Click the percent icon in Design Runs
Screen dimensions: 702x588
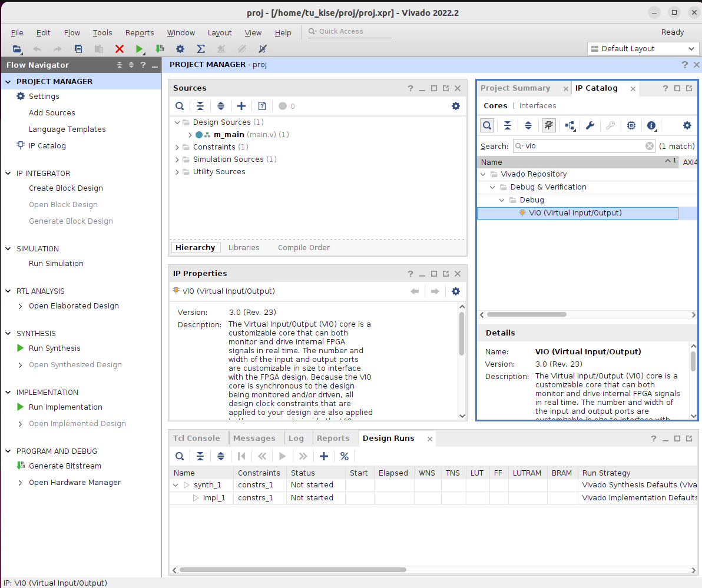coord(345,456)
